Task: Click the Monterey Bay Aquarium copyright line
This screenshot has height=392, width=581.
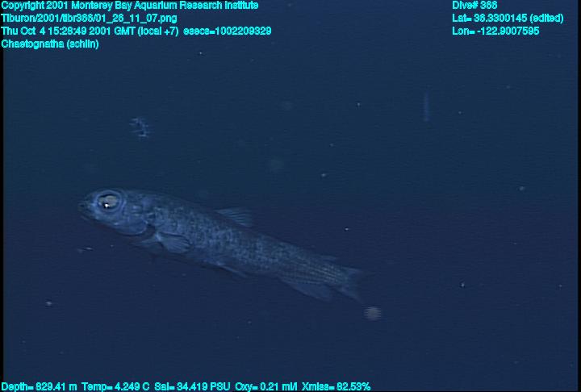Action: [x=130, y=6]
